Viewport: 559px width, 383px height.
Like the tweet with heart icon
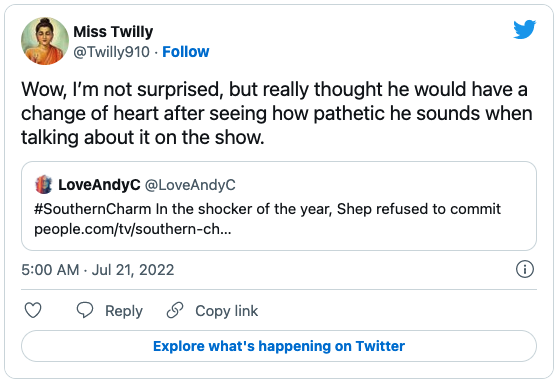(33, 310)
